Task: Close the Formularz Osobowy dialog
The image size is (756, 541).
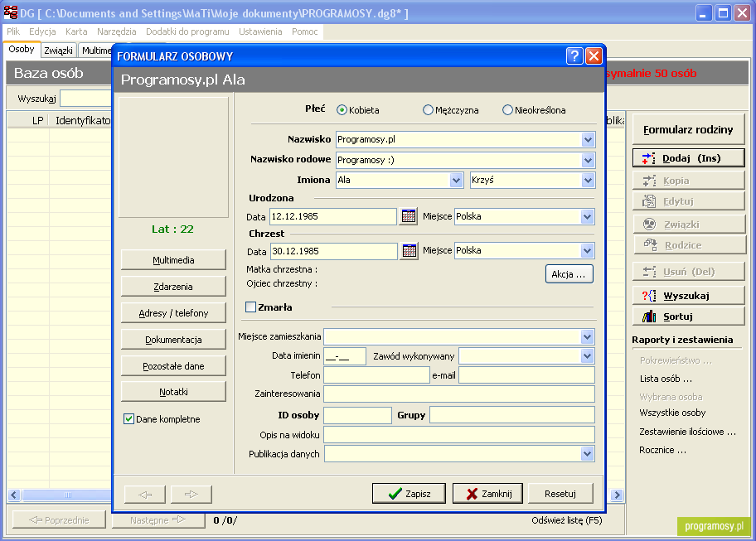Action: pos(594,56)
